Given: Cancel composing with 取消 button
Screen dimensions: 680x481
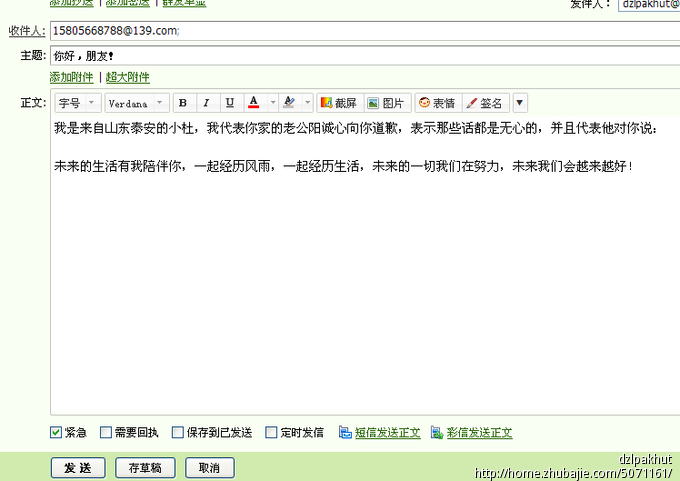Looking at the screenshot, I should 210,468.
